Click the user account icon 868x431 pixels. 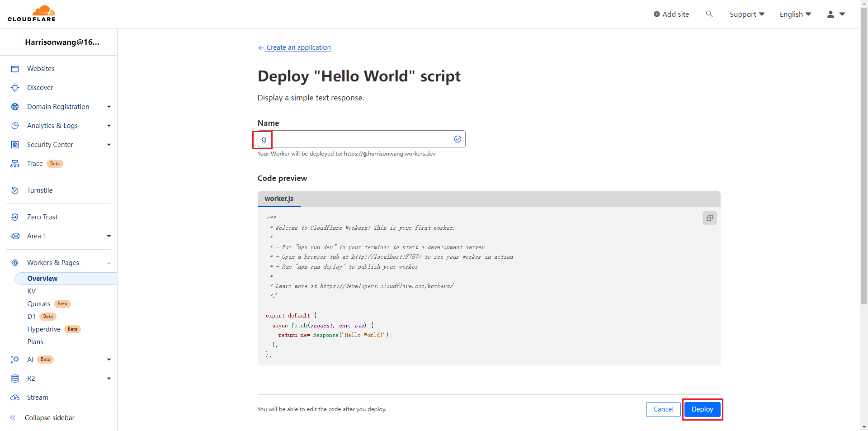point(830,14)
